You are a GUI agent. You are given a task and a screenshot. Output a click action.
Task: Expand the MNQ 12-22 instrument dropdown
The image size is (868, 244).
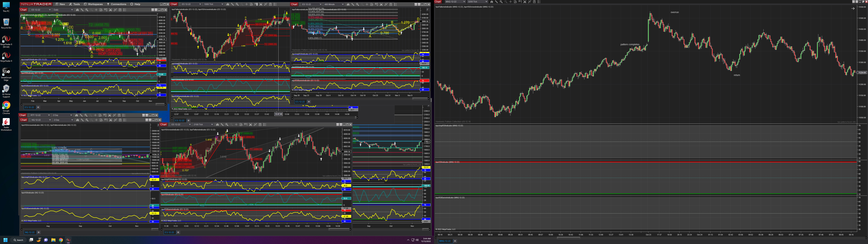[x=464, y=2]
